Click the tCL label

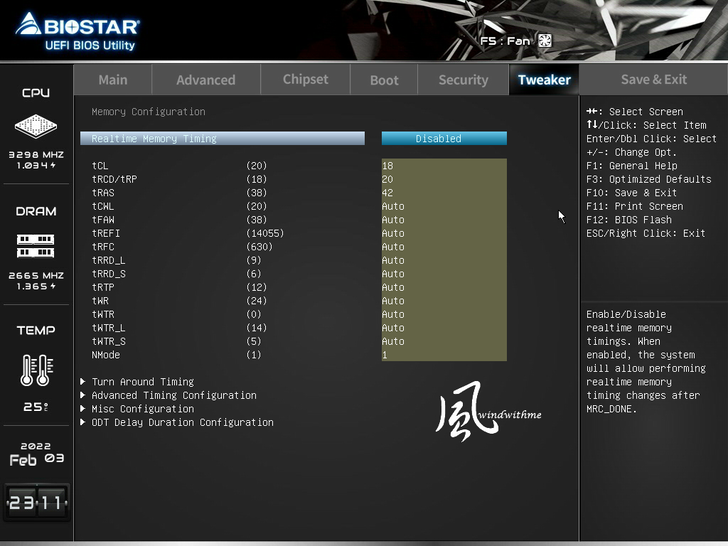click(x=100, y=166)
